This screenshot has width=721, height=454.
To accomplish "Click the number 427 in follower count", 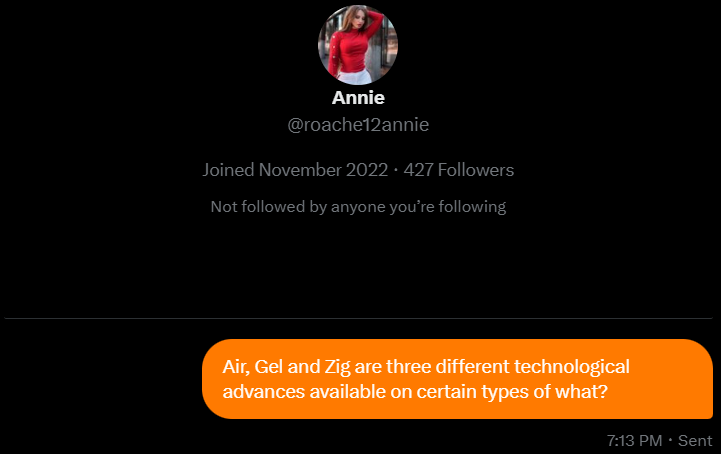I will 418,170.
